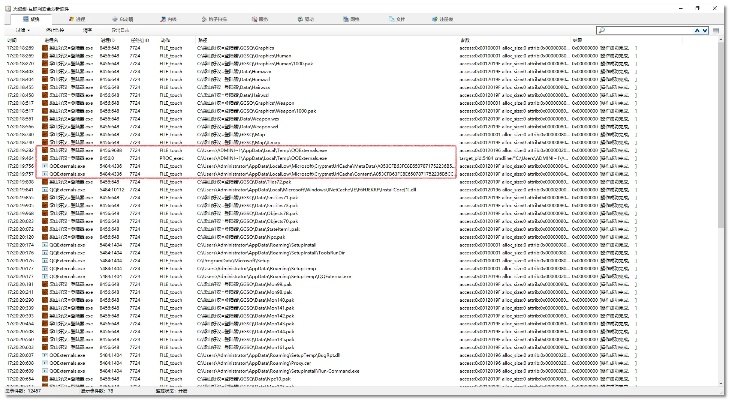Click the app icon in the title bar
The width and height of the screenshot is (729, 400).
[6, 5]
